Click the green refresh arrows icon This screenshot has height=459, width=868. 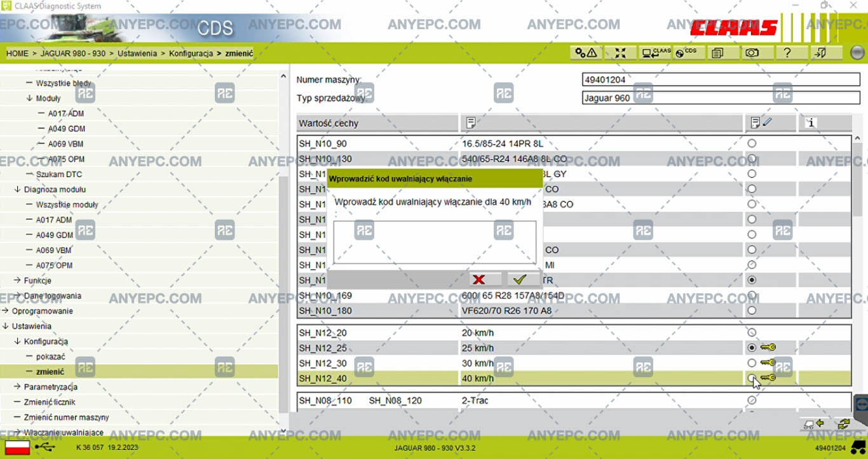pos(843,423)
